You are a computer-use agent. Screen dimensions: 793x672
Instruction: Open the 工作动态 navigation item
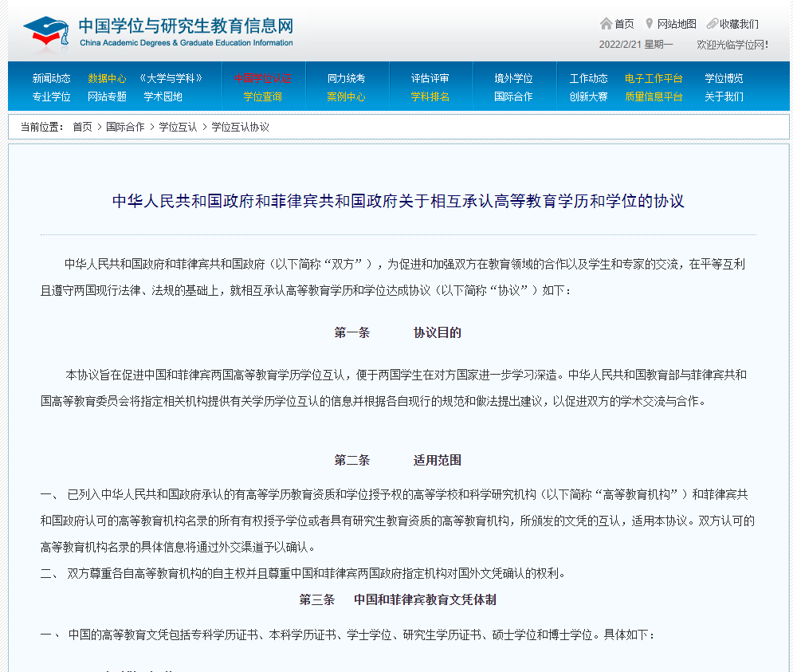point(589,78)
